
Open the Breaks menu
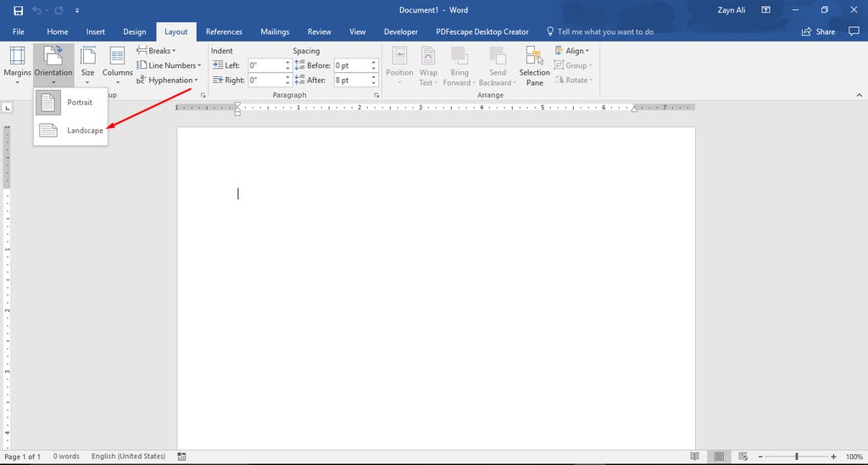click(x=156, y=50)
